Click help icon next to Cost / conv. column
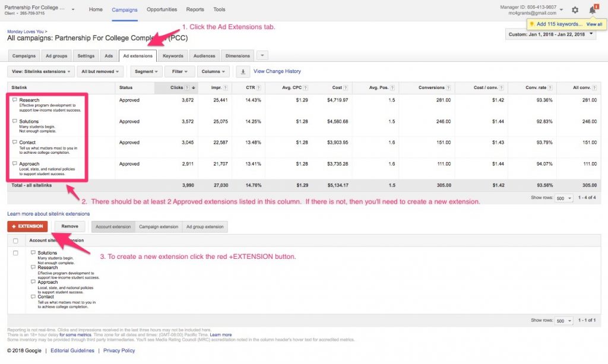This screenshot has height=364, width=608. [501, 88]
